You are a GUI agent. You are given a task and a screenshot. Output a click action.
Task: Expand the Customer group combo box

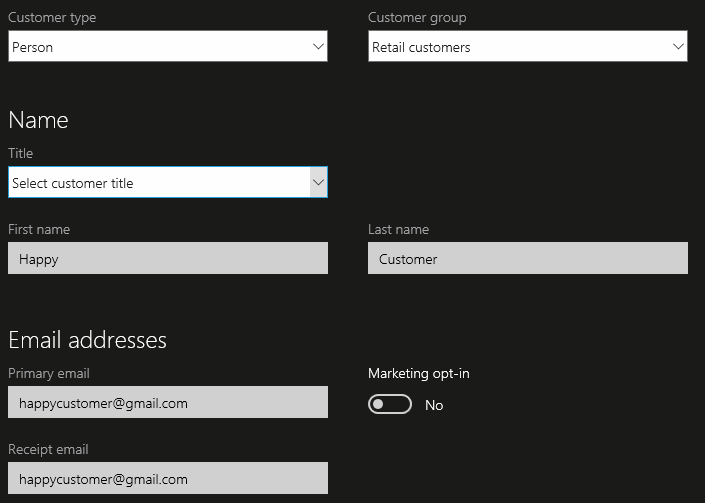(x=527, y=47)
